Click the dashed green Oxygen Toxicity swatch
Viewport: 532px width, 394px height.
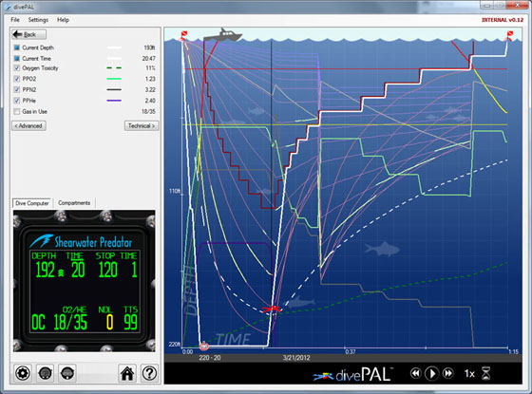point(114,68)
